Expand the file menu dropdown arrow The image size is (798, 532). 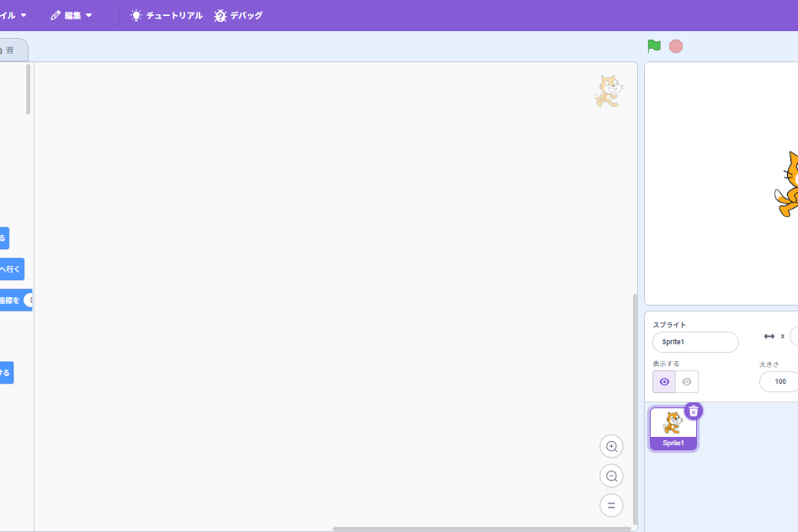click(24, 15)
